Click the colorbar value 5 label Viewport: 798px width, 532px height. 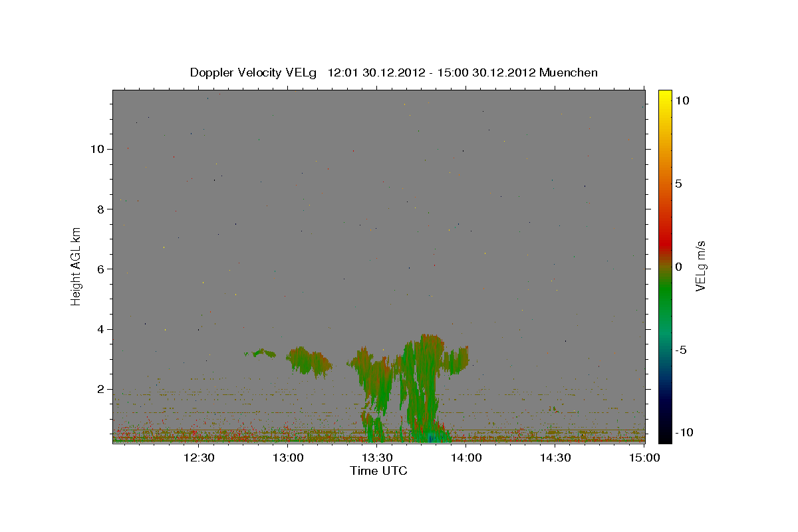[x=678, y=184]
